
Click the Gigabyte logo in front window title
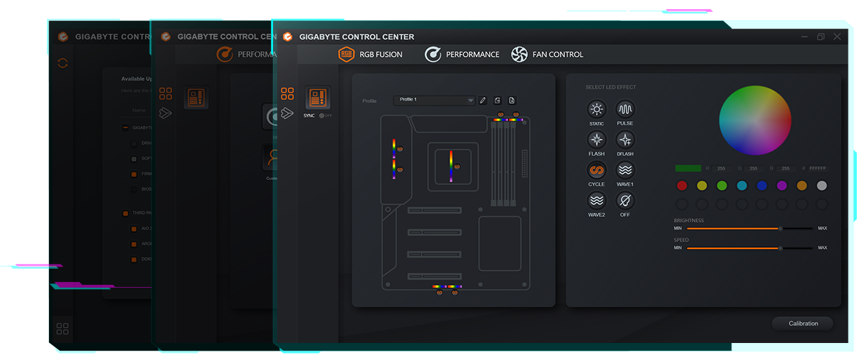pyautogui.click(x=287, y=36)
